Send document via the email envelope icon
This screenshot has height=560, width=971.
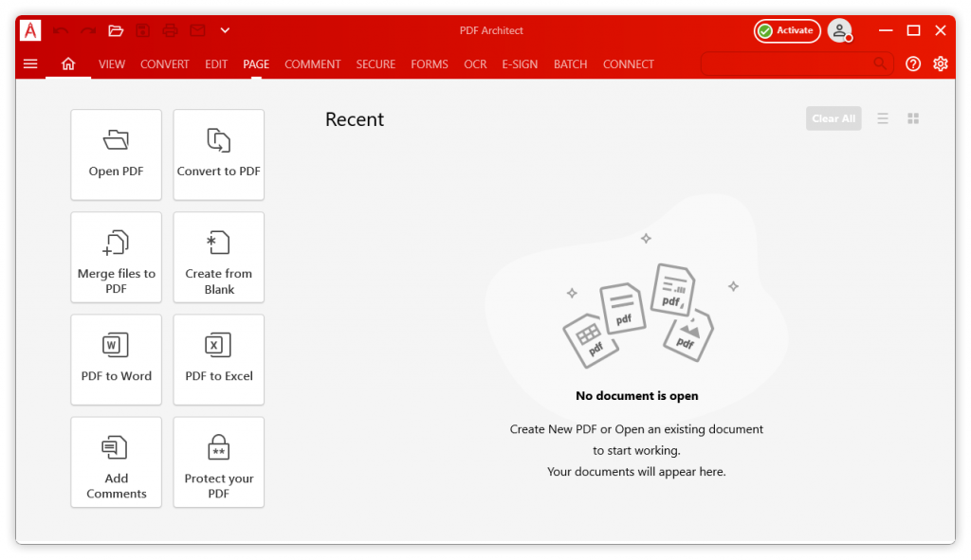coord(197,29)
